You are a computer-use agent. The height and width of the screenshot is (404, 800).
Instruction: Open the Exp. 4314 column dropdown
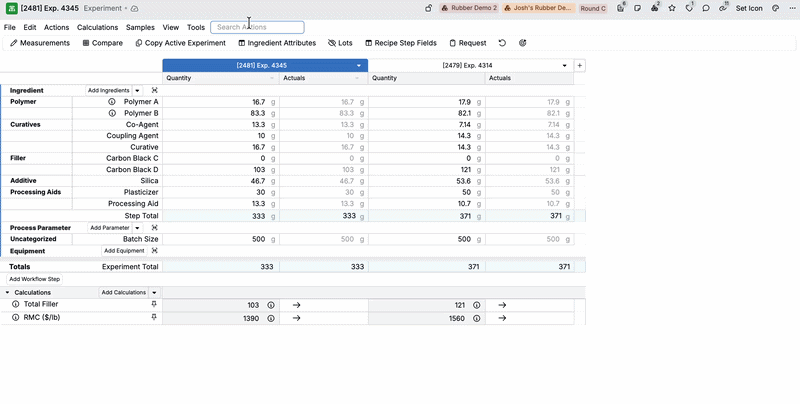(565, 65)
